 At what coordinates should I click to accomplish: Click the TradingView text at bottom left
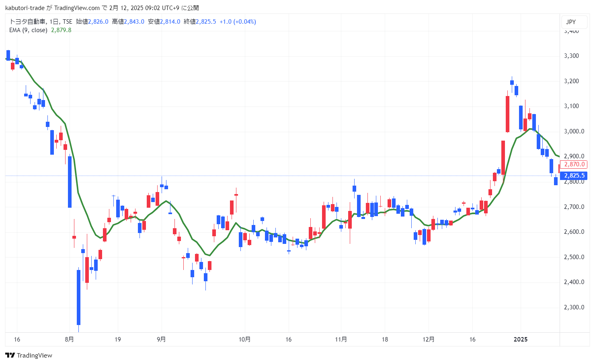tap(35, 355)
